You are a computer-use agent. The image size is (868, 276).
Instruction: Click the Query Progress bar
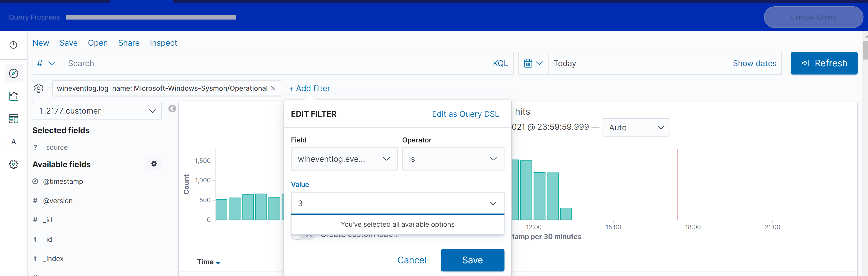pyautogui.click(x=151, y=17)
